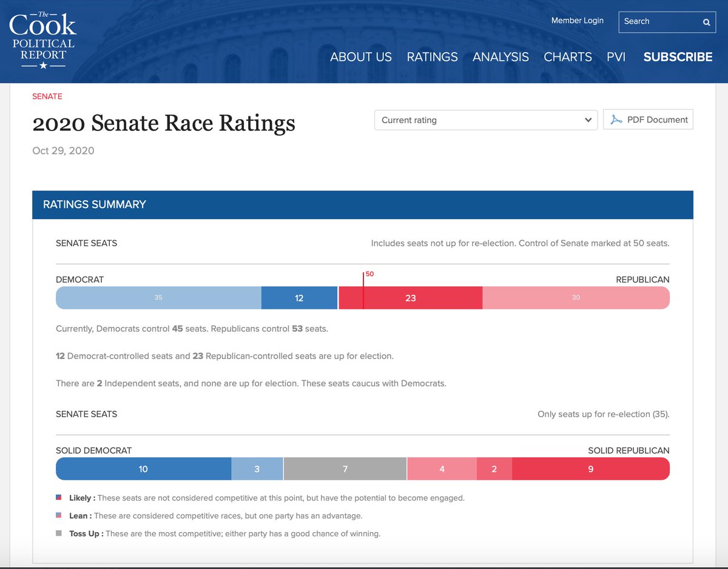Screen dimensions: 728x569
Task: Click the light blue 35-seat Democrat segment
Action: point(158,298)
